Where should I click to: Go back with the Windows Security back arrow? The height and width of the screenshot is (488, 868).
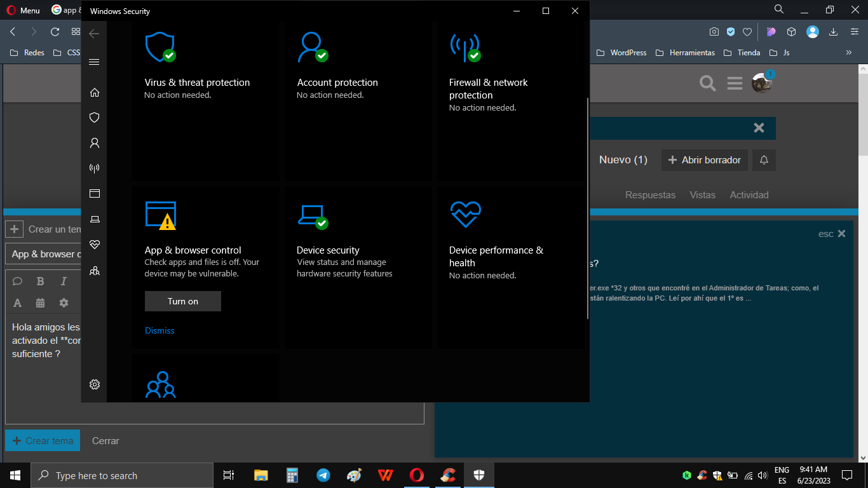coord(94,34)
